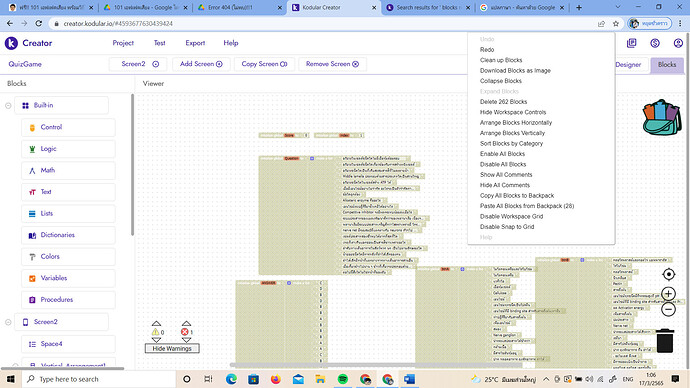Click the Remove Screen button
This screenshot has height=388, width=690.
[332, 64]
